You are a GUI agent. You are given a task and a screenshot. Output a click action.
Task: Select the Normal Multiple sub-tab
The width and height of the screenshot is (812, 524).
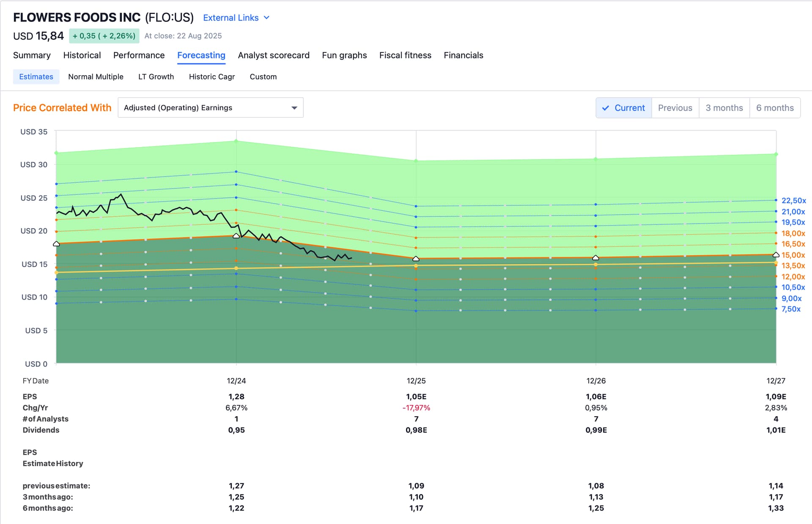coord(96,77)
